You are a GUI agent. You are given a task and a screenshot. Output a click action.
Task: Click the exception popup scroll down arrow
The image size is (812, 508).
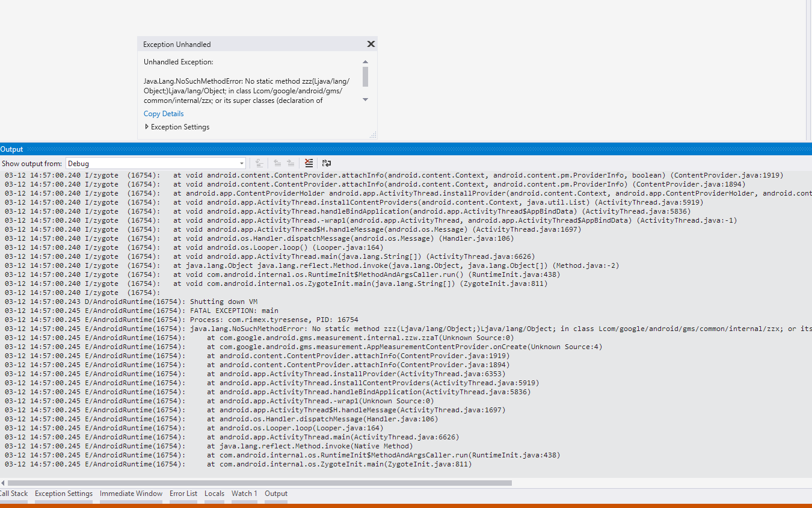point(365,100)
